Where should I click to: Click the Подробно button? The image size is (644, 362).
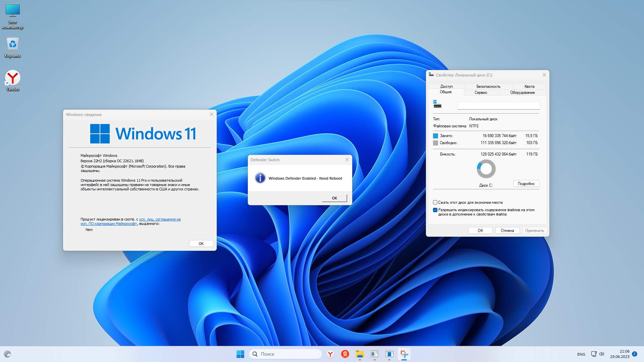click(526, 184)
